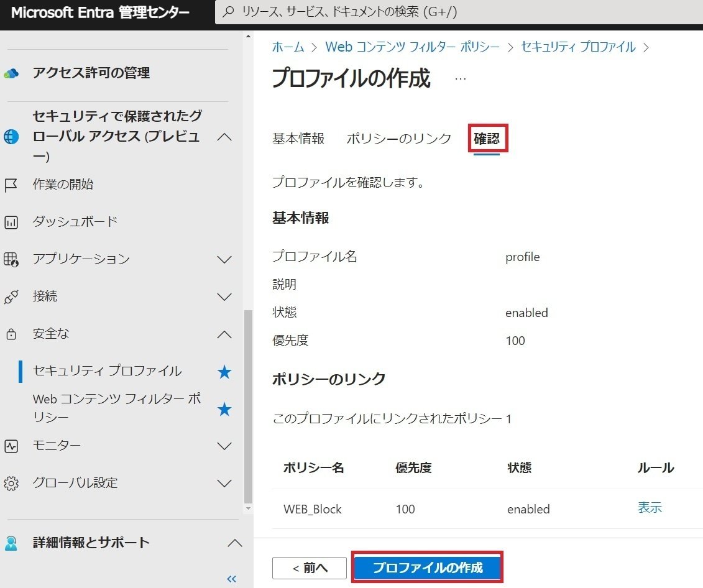
Task: Switch to the ポリシーのリンク tab
Action: [398, 139]
